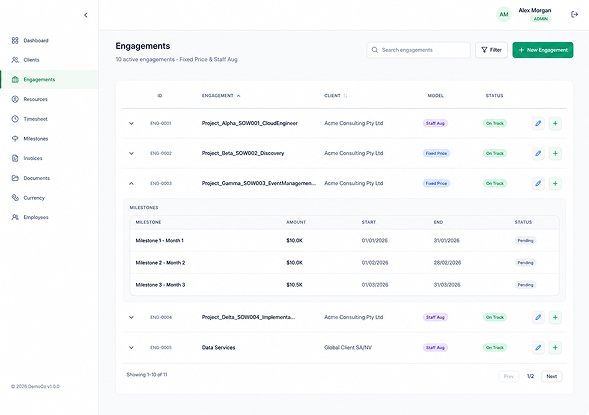This screenshot has height=415, width=589.
Task: Open Currency menu item
Action: (34, 198)
